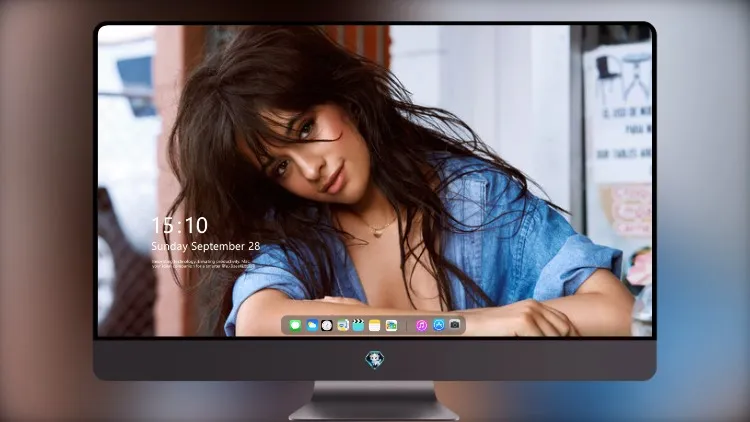Screen dimensions: 750x422
Task: Launch the Finder-style icon in the dock
Action: pos(343,325)
